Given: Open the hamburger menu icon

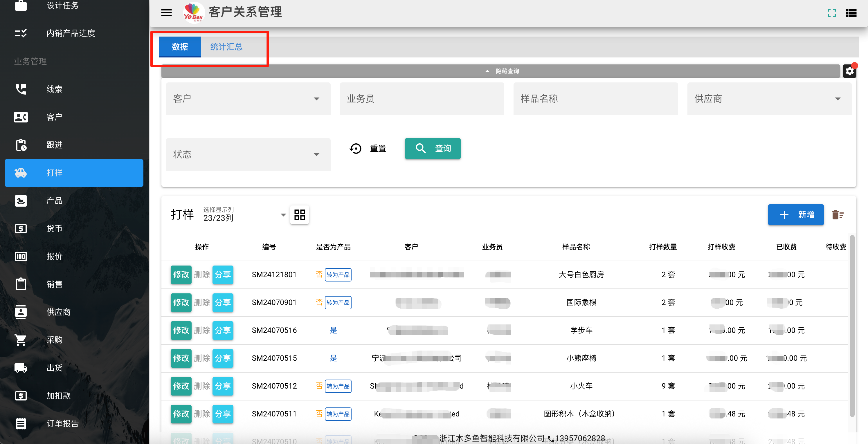Looking at the screenshot, I should pyautogui.click(x=166, y=13).
